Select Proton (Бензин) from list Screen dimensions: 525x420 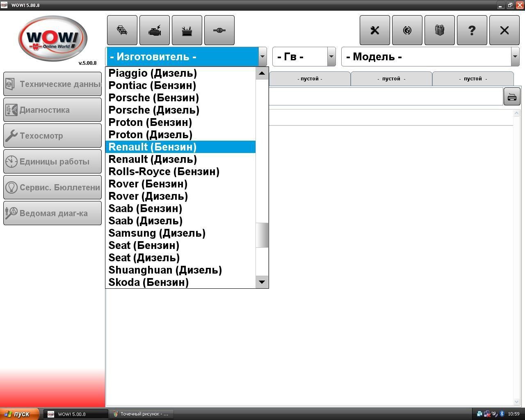click(x=180, y=122)
